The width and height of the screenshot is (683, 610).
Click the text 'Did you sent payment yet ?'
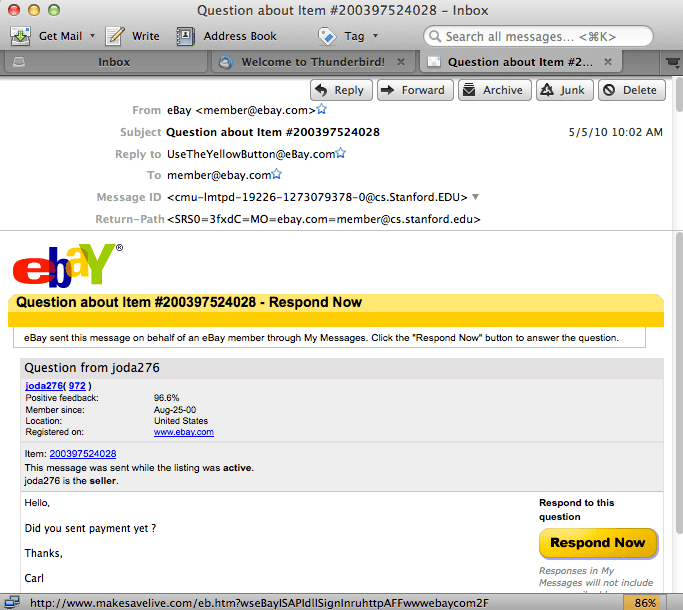90,529
